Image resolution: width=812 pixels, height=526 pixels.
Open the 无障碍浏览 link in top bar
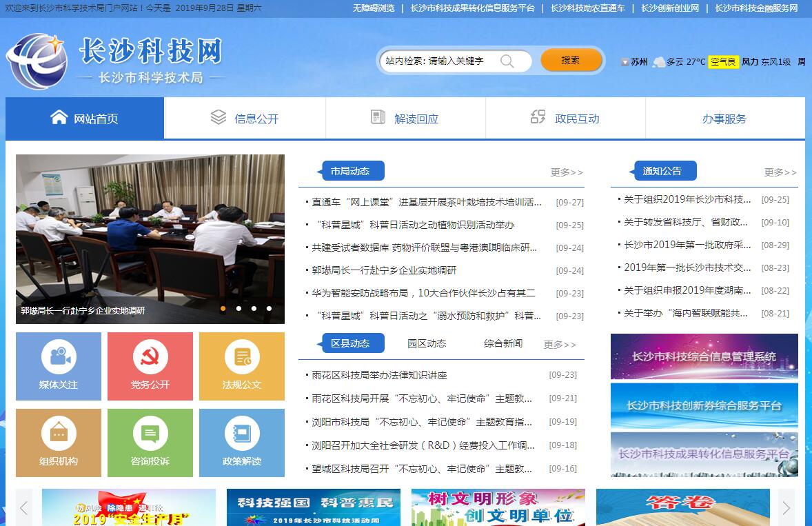(374, 8)
